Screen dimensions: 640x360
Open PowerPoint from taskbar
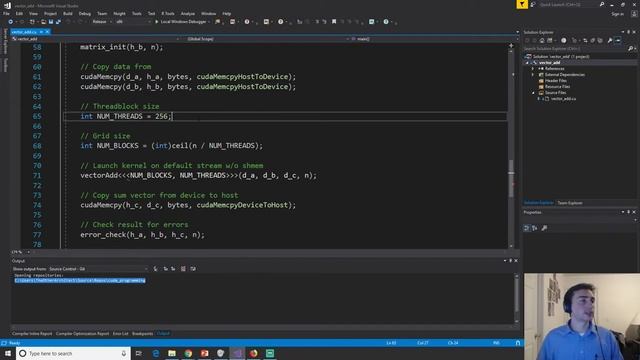pos(204,353)
